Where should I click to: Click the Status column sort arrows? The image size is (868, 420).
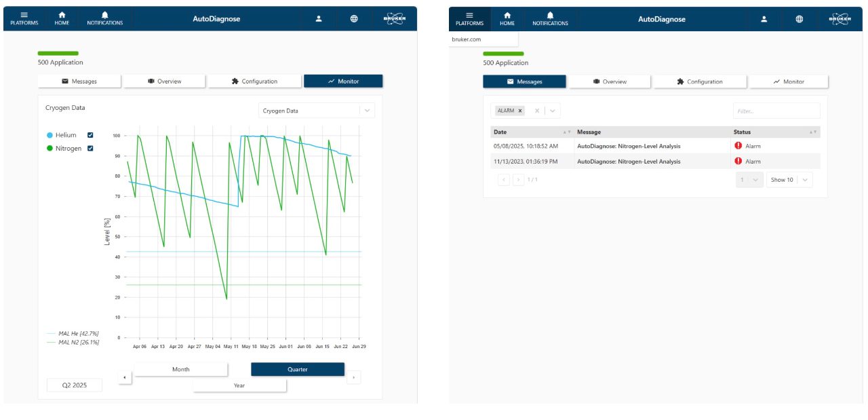(x=814, y=132)
